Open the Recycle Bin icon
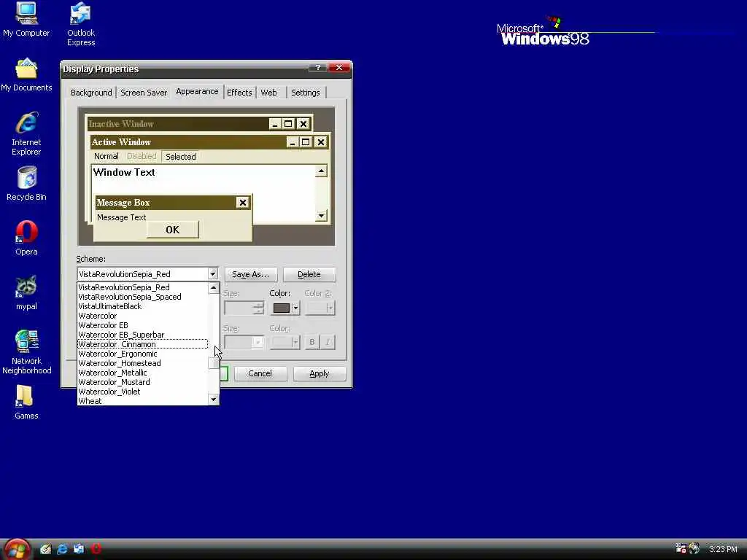 pos(26,183)
